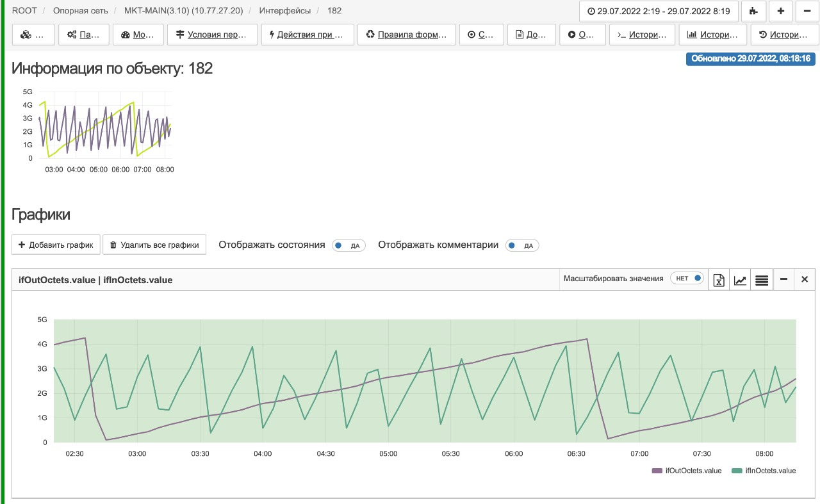820x504 pixels.
Task: Click the "ifOutOctets.value" legend label
Action: (693, 471)
